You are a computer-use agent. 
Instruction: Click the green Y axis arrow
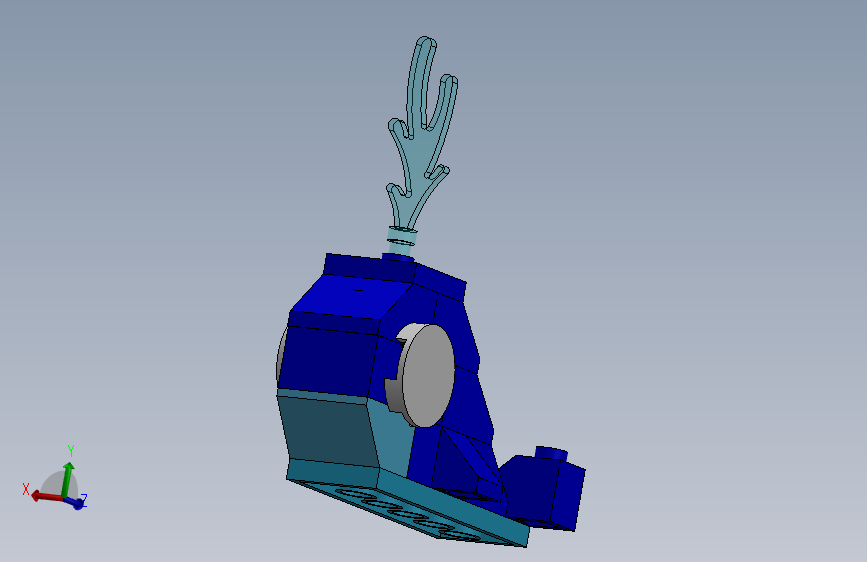pyautogui.click(x=67, y=479)
